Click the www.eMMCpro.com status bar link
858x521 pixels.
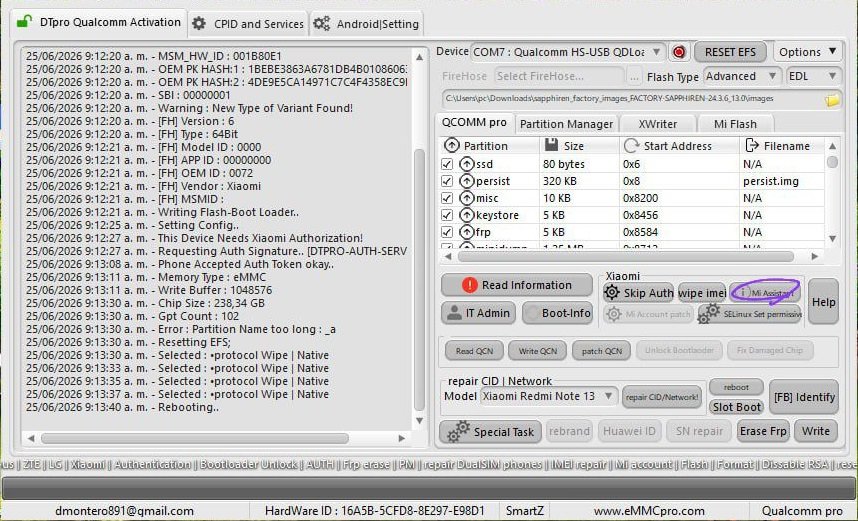pos(649,511)
